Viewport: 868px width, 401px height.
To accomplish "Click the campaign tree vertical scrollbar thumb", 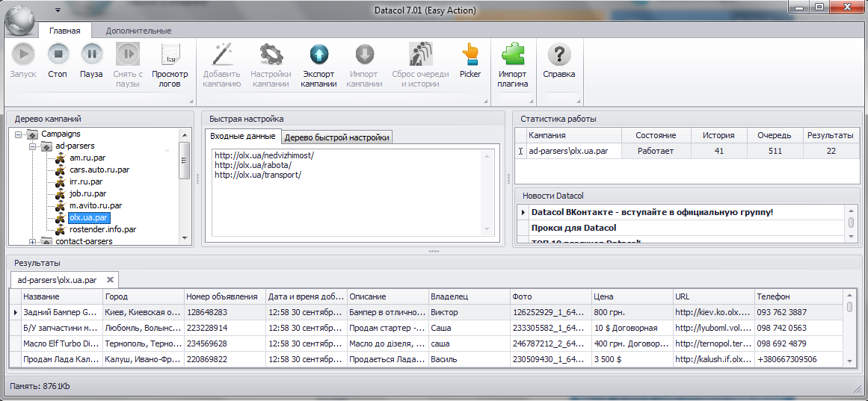I will point(185,160).
